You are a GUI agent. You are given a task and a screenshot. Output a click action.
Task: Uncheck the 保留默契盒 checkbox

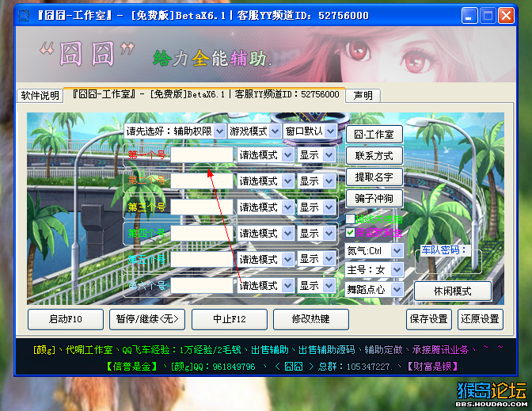coord(351,233)
